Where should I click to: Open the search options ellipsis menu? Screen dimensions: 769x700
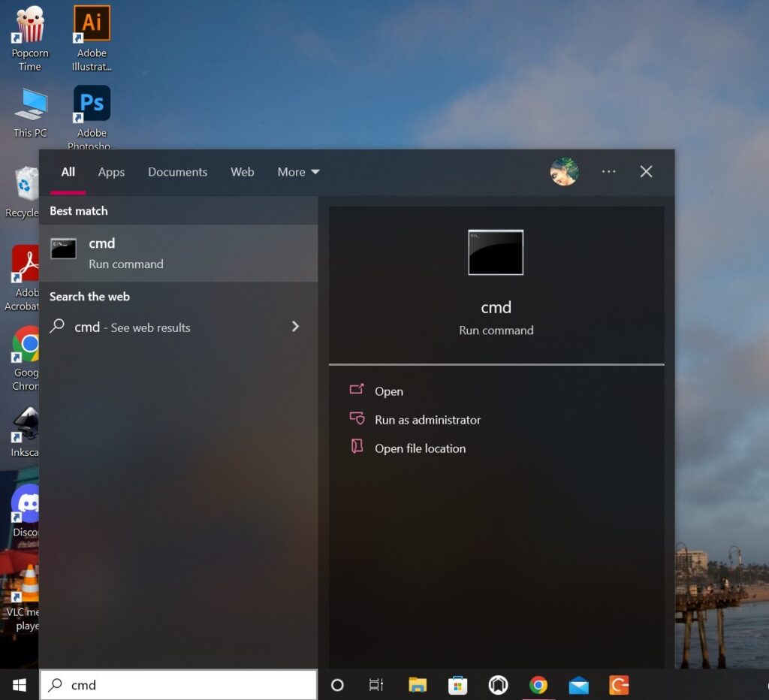[x=608, y=172]
